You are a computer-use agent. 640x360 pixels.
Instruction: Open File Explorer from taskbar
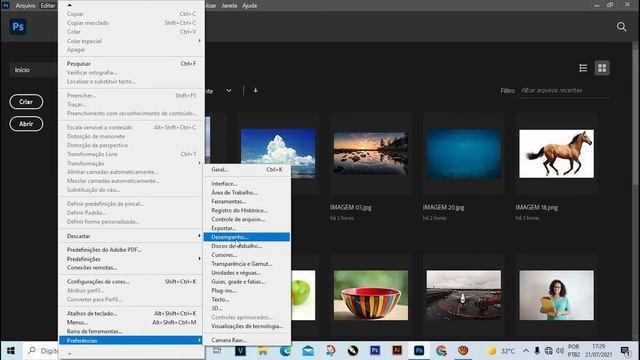pyautogui.click(x=263, y=351)
